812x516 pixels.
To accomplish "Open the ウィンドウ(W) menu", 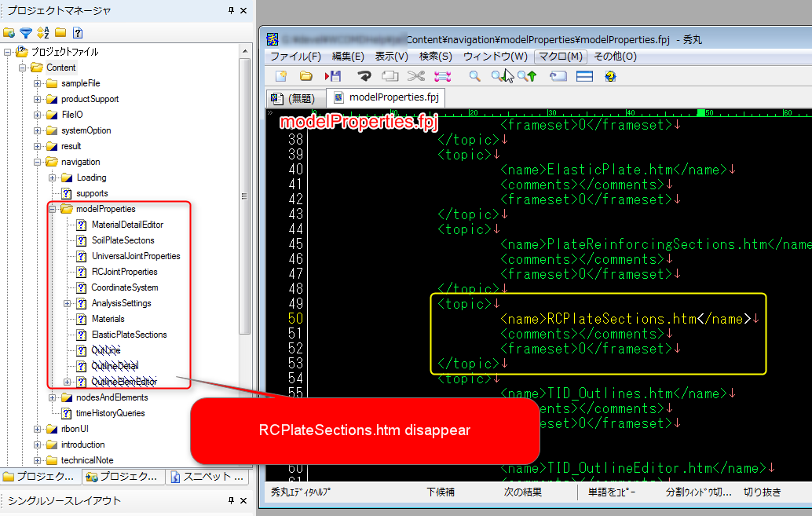I will [495, 56].
